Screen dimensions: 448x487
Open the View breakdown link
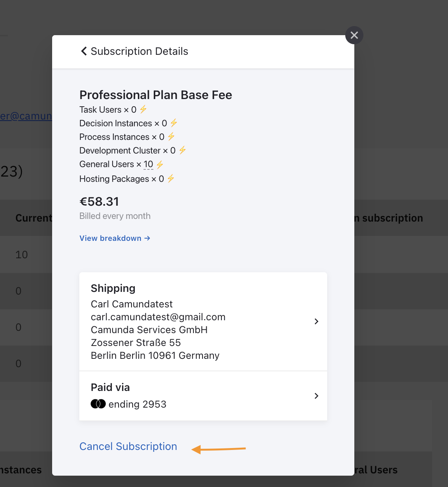point(110,238)
